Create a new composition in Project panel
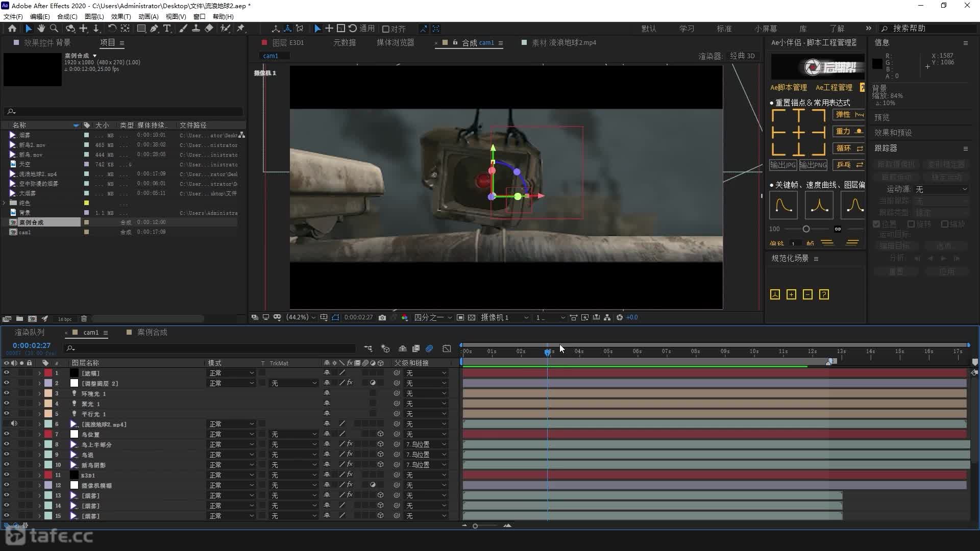This screenshot has width=980, height=551. (x=32, y=319)
